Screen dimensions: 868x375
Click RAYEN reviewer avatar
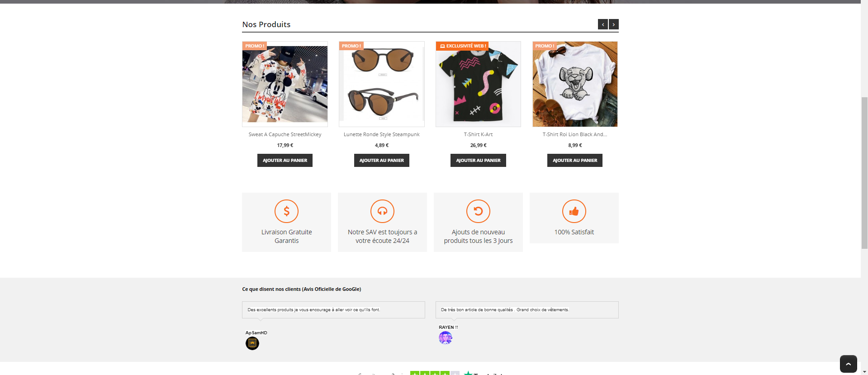click(446, 338)
